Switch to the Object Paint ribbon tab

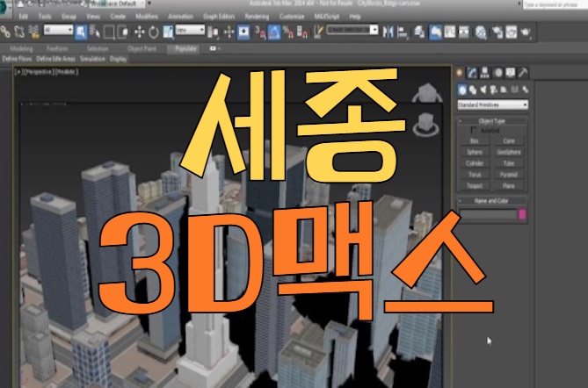click(x=142, y=48)
